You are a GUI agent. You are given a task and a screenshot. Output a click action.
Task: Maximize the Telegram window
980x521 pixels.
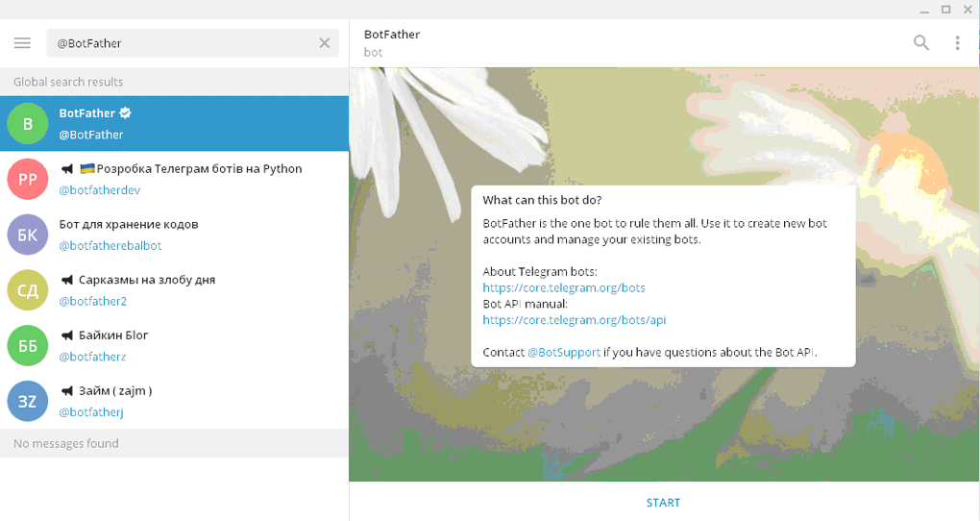pos(945,9)
